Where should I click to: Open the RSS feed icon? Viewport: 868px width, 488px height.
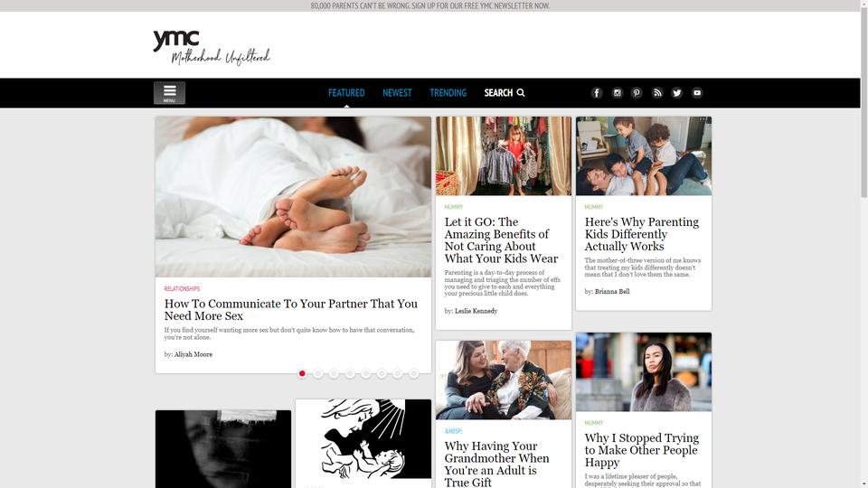click(657, 93)
